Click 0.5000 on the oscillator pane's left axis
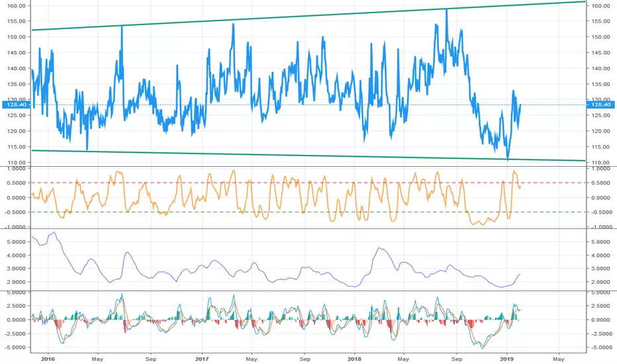The height and width of the screenshot is (364, 617). point(16,183)
